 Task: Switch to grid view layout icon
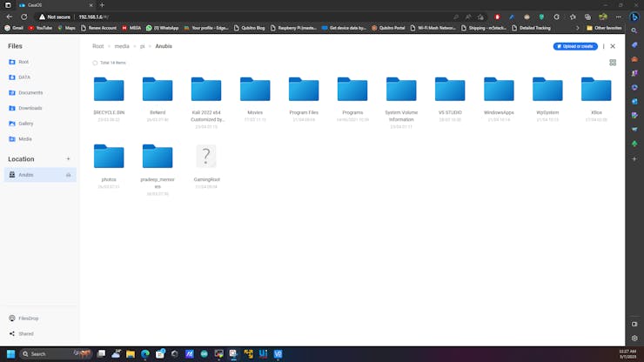point(613,63)
